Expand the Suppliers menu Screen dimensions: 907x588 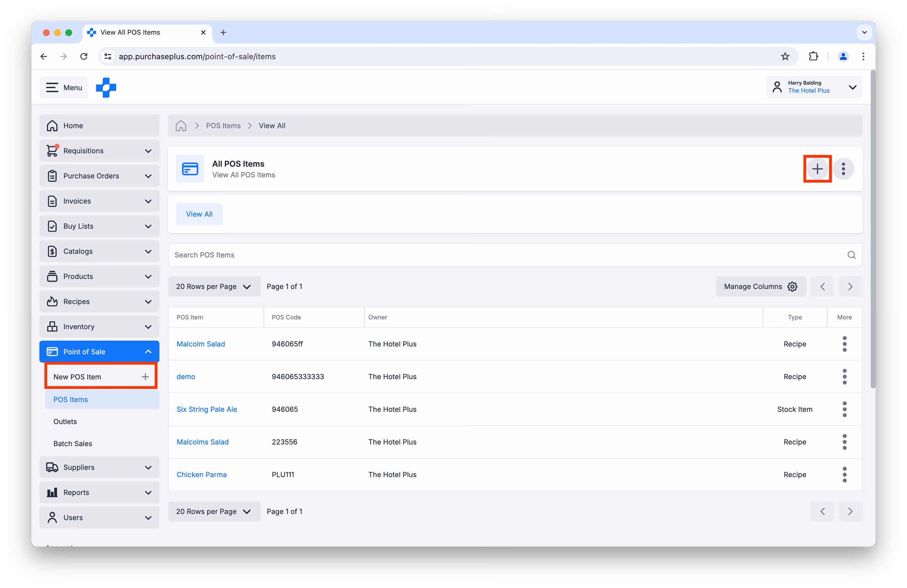pos(99,468)
